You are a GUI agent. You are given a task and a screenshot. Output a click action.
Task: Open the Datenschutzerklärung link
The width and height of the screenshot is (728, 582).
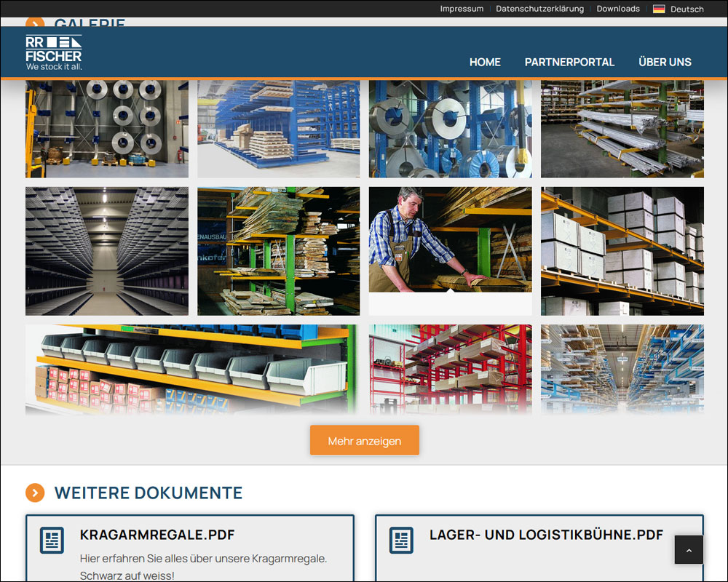click(x=539, y=9)
